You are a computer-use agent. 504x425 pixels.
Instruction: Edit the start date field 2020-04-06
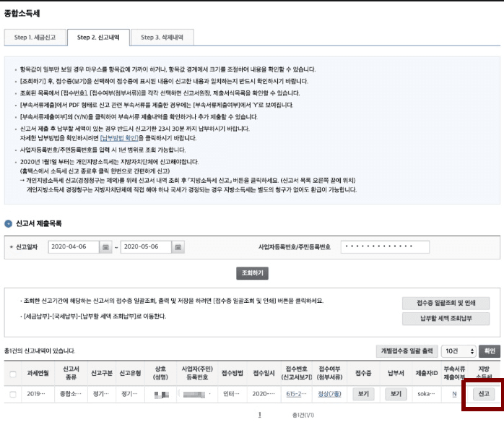pos(74,246)
